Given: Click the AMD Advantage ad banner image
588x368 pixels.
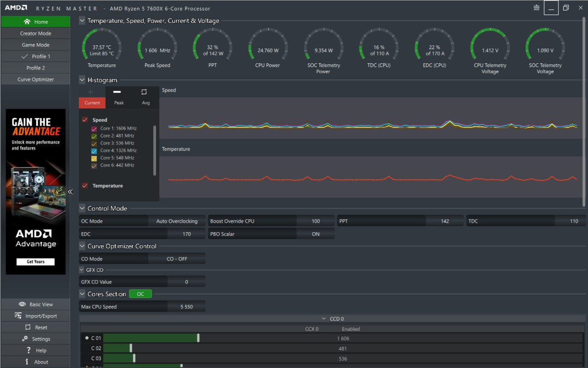Looking at the screenshot, I should pyautogui.click(x=35, y=191).
